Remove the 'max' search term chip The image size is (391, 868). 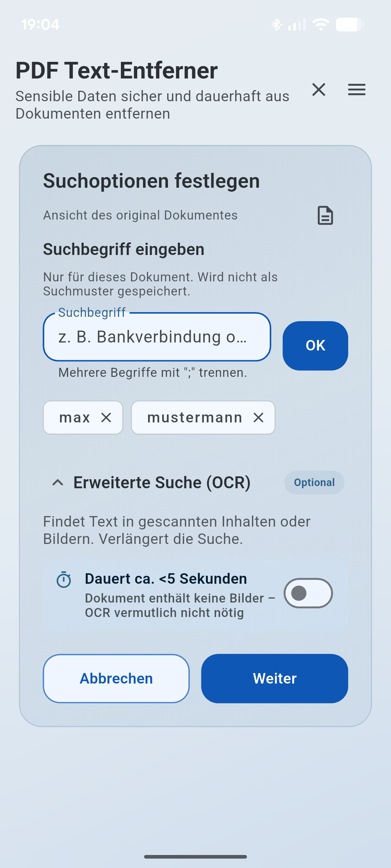pyautogui.click(x=107, y=418)
